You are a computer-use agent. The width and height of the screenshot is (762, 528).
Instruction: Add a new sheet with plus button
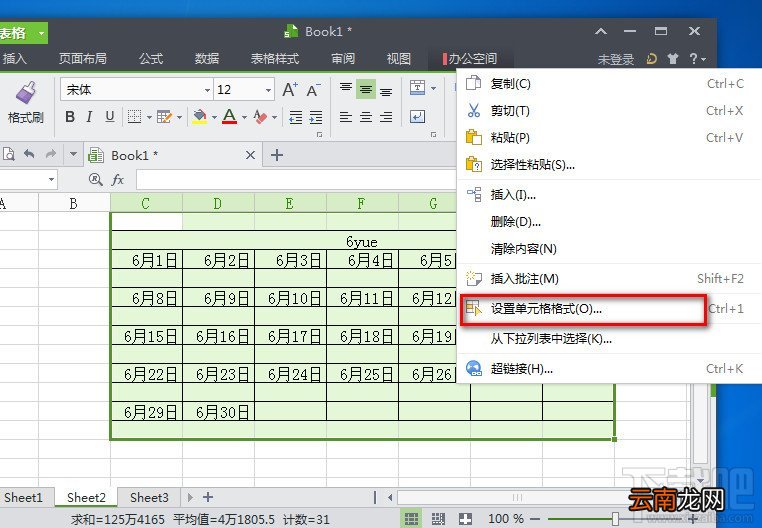pyautogui.click(x=208, y=497)
